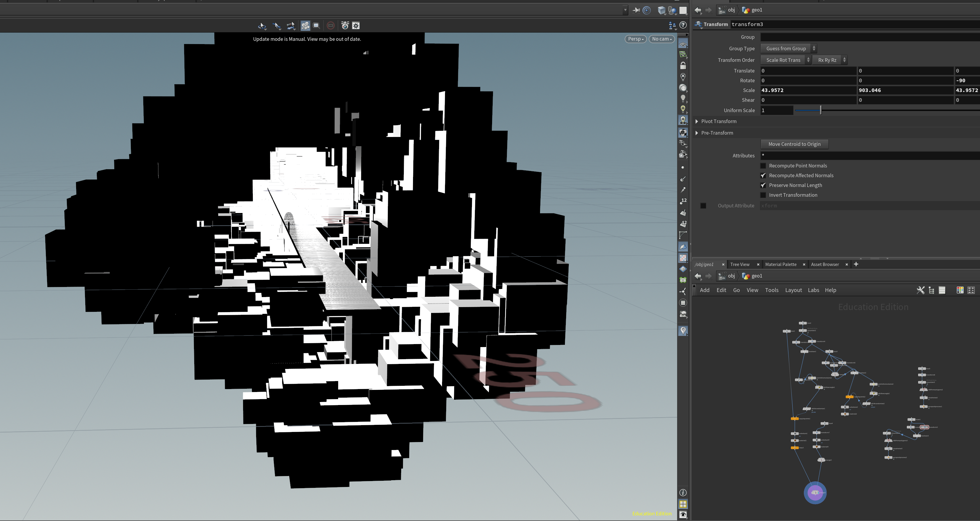Viewport: 980px width, 521px height.
Task: Open the viewport help question-mark icon
Action: click(683, 25)
